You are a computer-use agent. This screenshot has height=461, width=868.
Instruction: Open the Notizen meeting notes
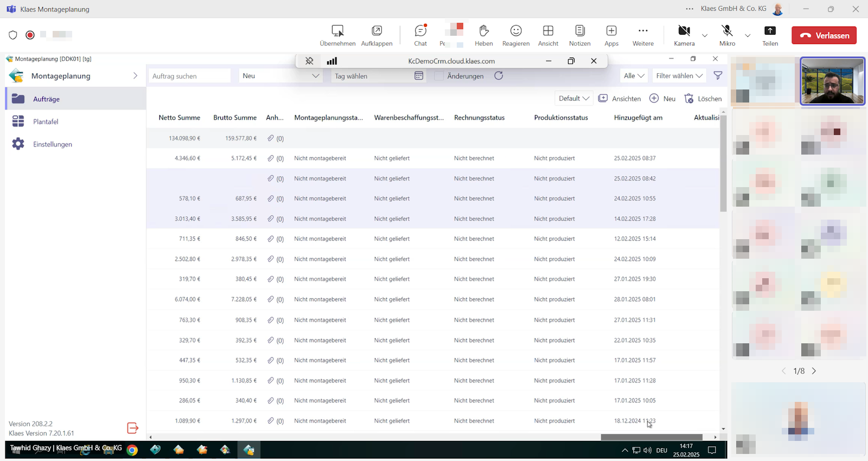(x=580, y=31)
